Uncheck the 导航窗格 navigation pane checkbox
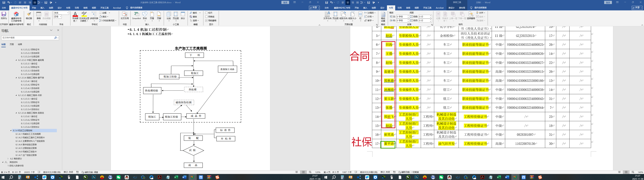This screenshot has height=180, width=644. 206,20
